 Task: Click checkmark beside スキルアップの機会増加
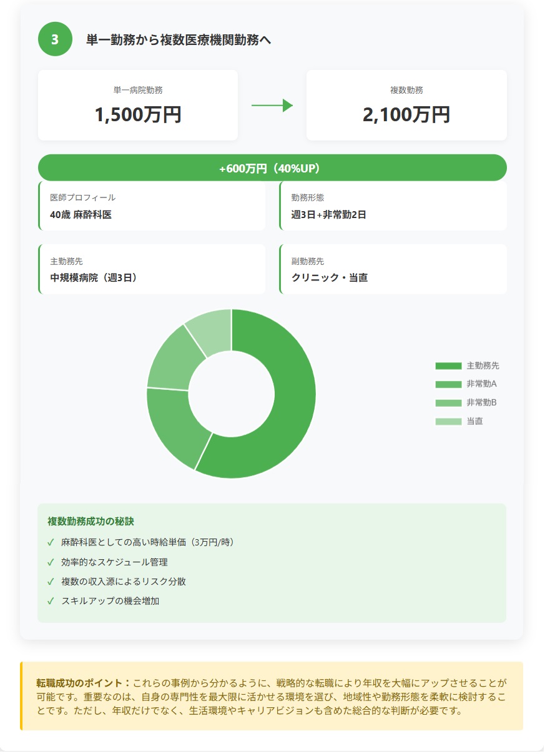click(51, 601)
